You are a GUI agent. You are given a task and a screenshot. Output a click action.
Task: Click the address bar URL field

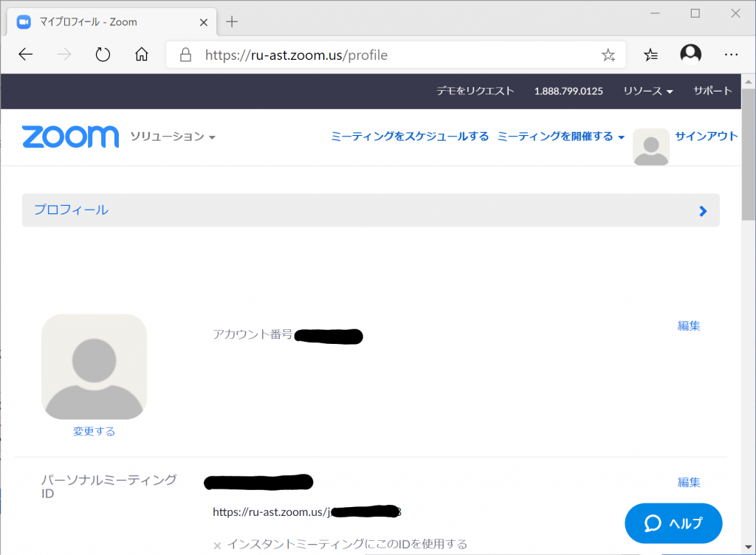pos(396,55)
